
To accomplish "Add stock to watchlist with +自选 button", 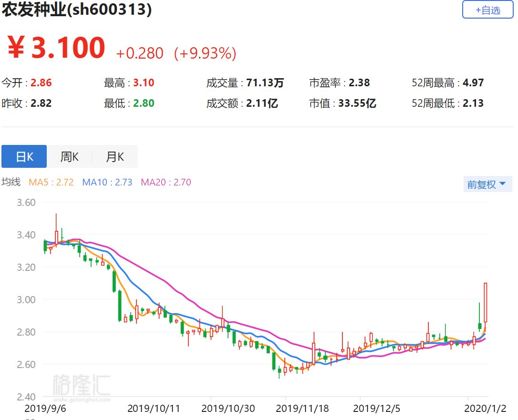I will click(x=487, y=10).
